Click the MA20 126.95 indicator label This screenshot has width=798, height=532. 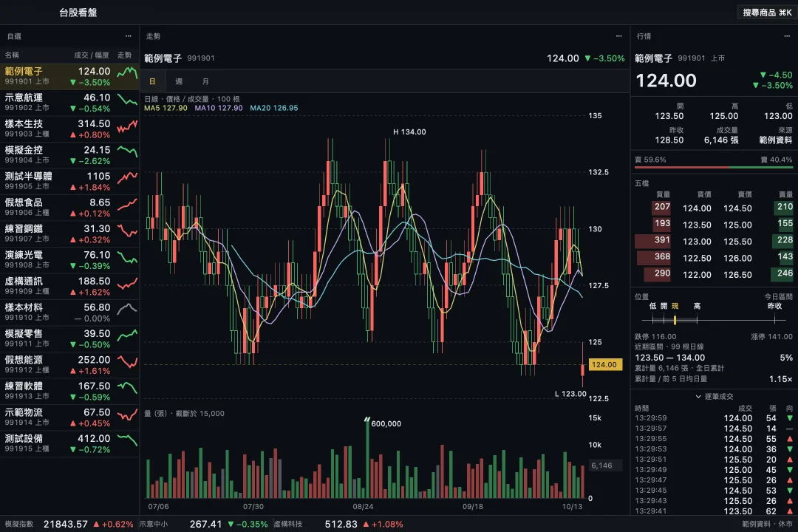[274, 108]
